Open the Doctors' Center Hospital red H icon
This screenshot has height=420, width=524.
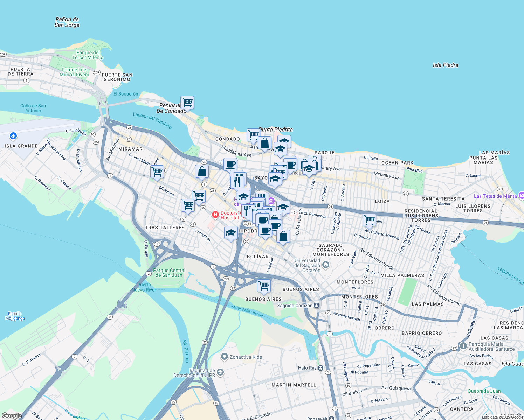click(x=215, y=214)
